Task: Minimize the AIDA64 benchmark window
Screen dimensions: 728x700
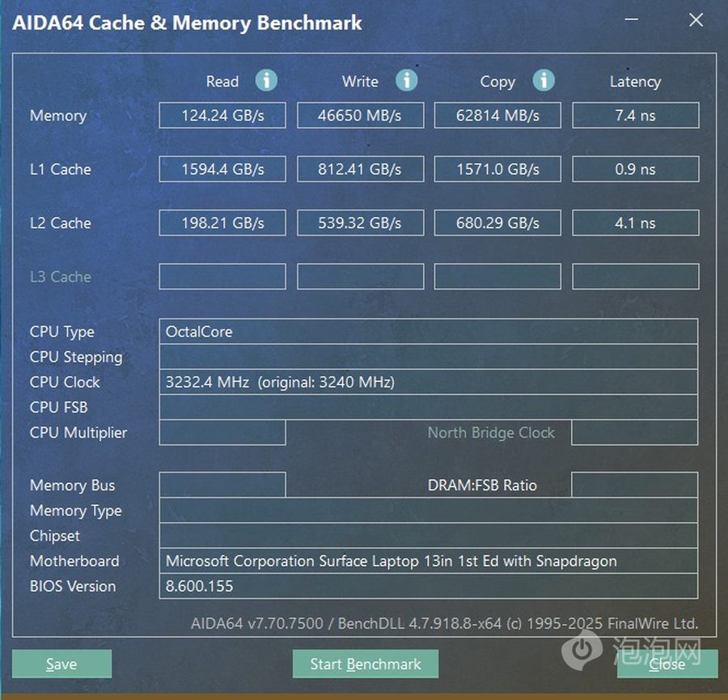Action: click(631, 19)
